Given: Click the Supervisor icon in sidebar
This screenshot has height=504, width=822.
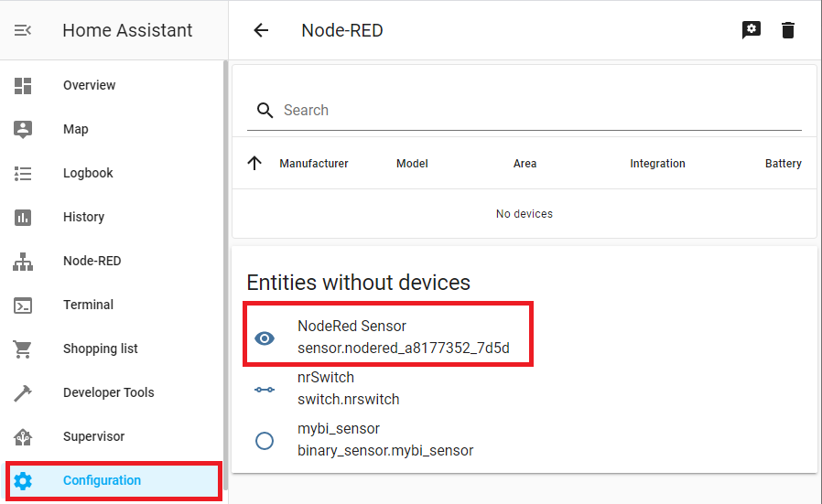Looking at the screenshot, I should (x=23, y=437).
